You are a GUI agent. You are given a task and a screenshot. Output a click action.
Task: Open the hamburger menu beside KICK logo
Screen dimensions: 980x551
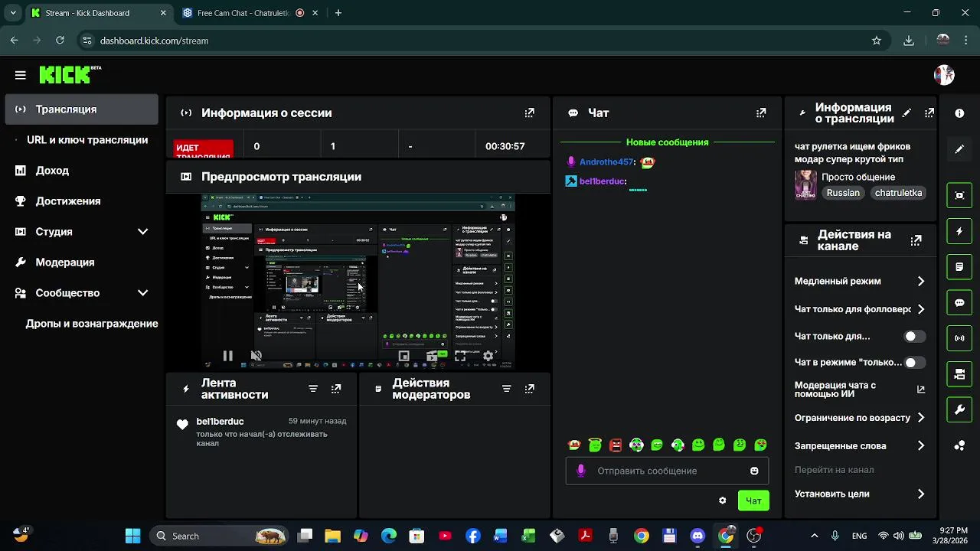(x=21, y=75)
